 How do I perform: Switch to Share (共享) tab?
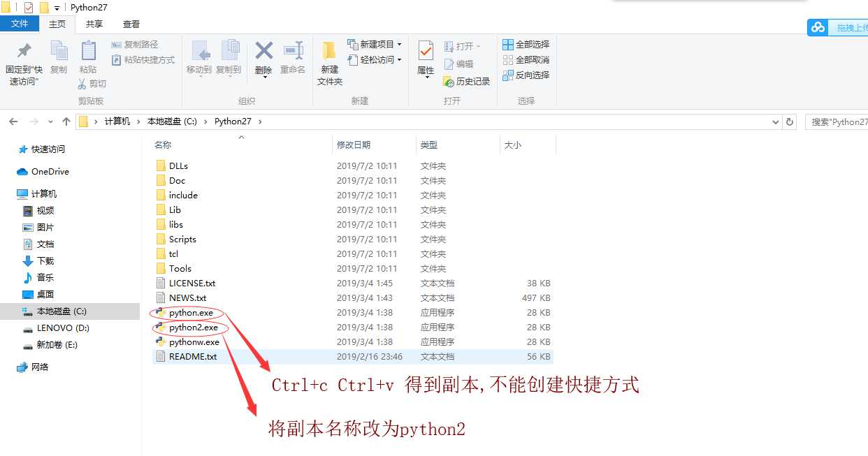[x=94, y=24]
